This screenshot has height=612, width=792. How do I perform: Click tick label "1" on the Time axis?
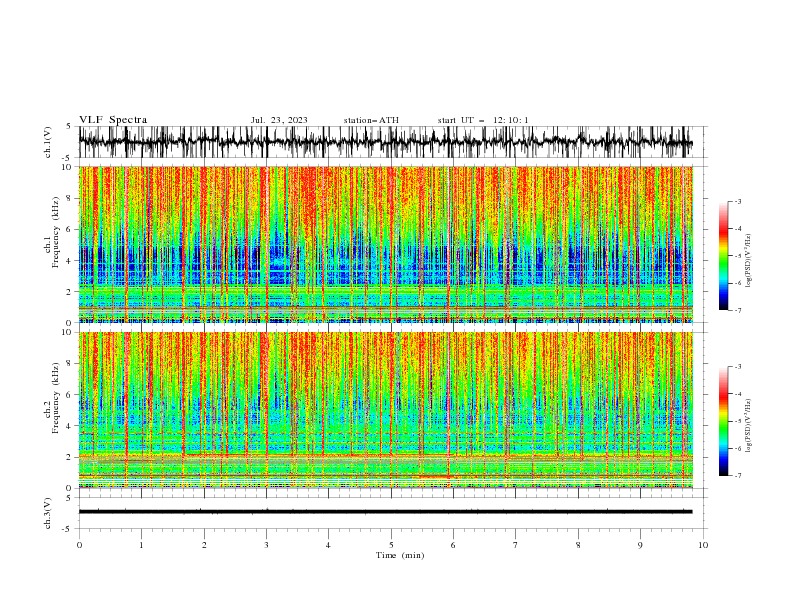point(141,545)
